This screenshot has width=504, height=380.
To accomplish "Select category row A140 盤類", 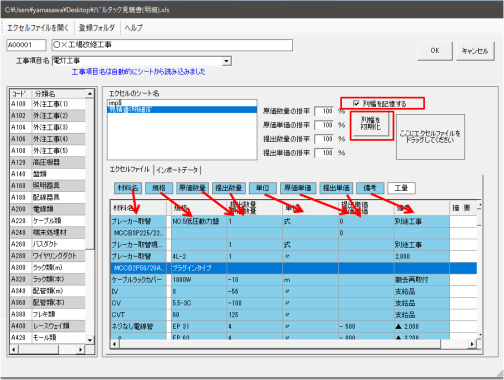I will [x=47, y=174].
